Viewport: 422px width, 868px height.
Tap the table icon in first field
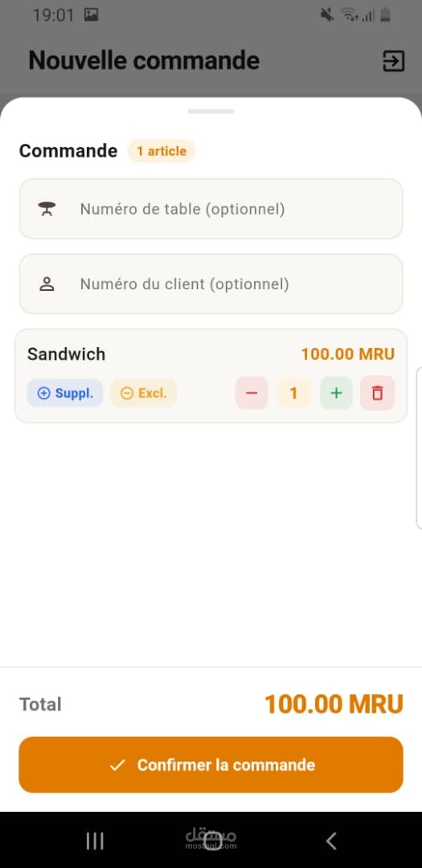click(x=47, y=209)
